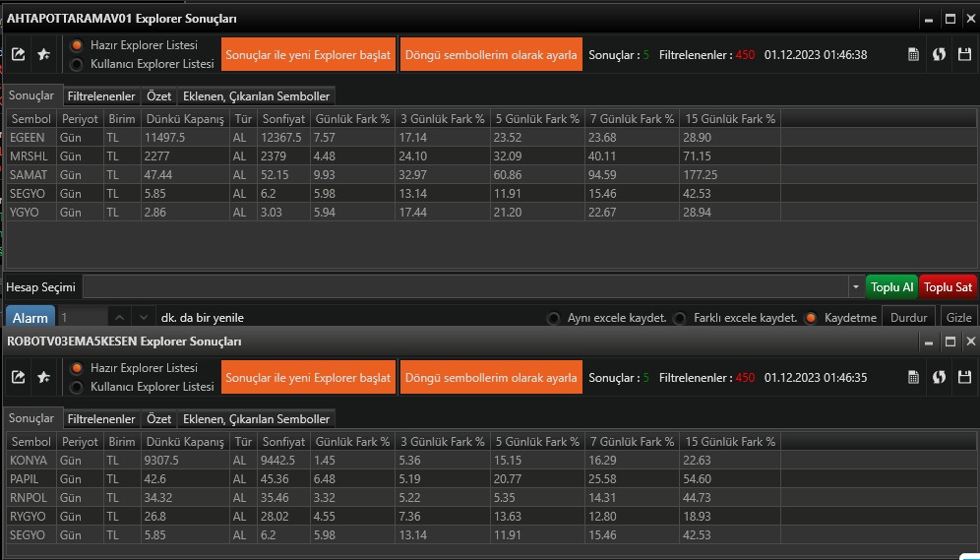Click the refresh minutes number field
The height and width of the screenshot is (560, 980).
82,318
